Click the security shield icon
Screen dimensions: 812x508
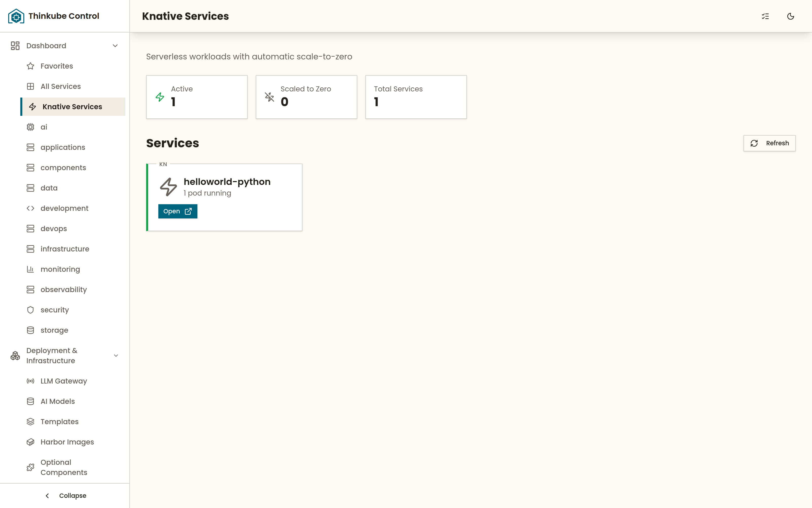coord(30,310)
